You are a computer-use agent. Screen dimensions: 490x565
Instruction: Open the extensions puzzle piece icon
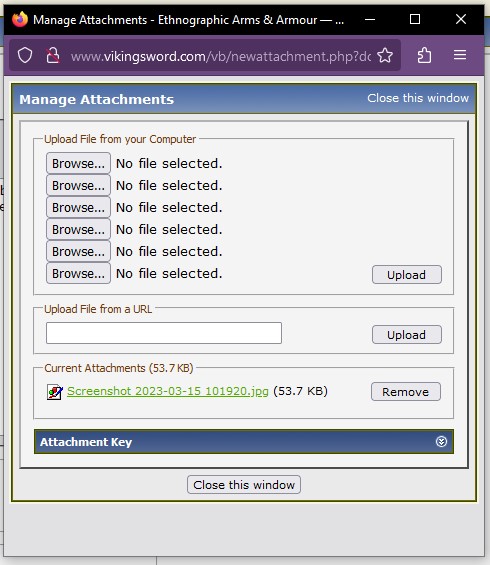pyautogui.click(x=424, y=55)
